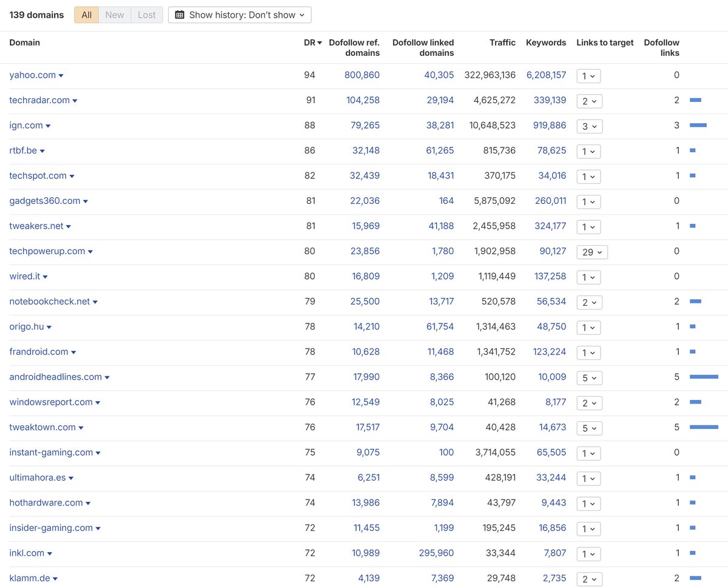Click the ign.com dofollow links bar

[x=698, y=126]
